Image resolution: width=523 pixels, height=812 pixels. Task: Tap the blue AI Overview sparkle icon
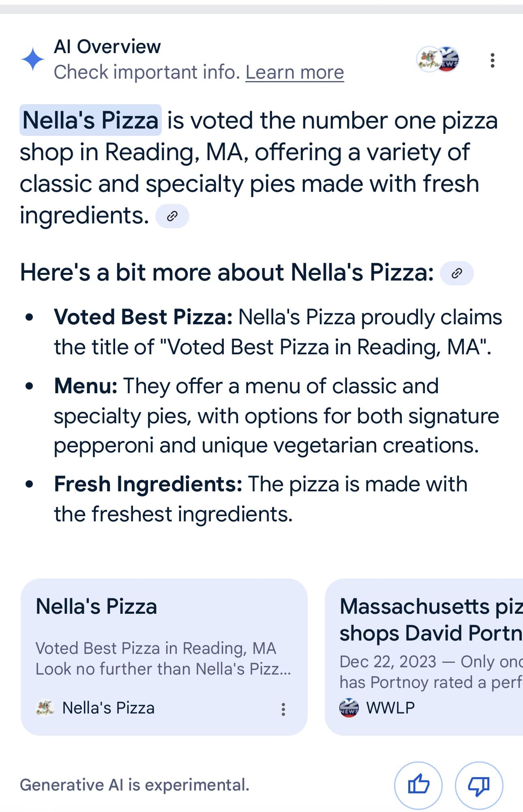[x=33, y=59]
